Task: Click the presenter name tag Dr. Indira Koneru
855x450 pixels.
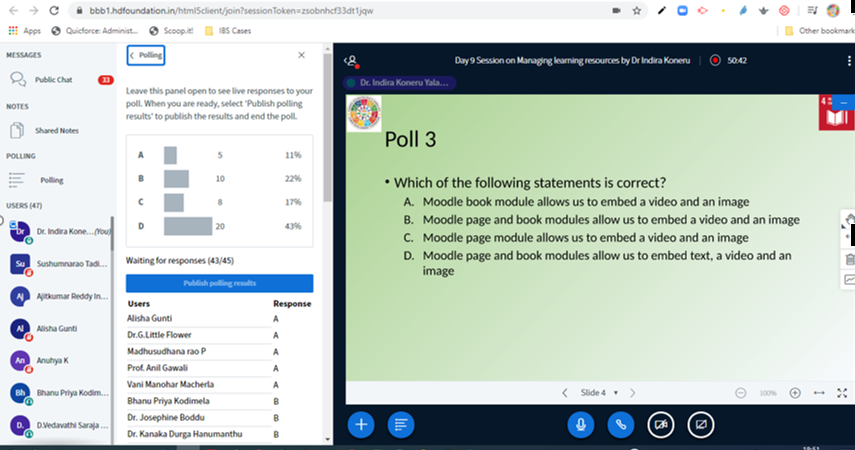Action: (x=400, y=83)
